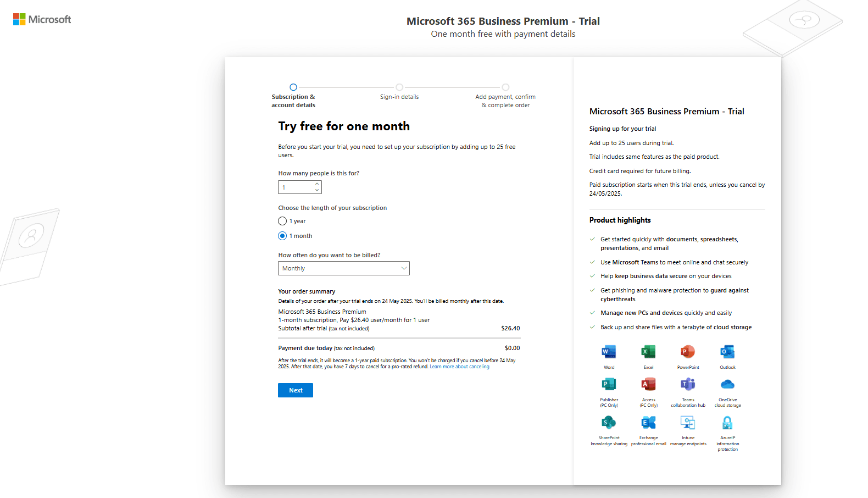Click the Payment due today amount $0.00
Screen dimensions: 868x498
tap(512, 348)
